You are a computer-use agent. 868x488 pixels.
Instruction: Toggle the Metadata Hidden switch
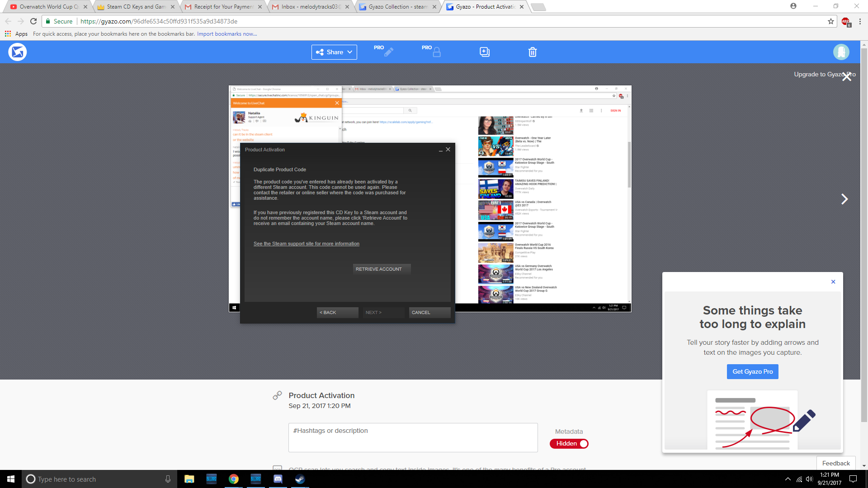click(569, 444)
